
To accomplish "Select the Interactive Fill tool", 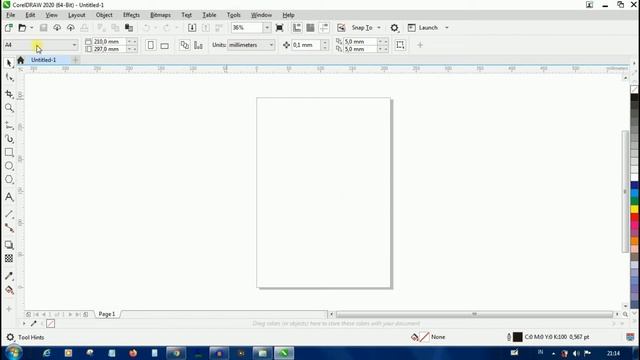I will (9, 290).
